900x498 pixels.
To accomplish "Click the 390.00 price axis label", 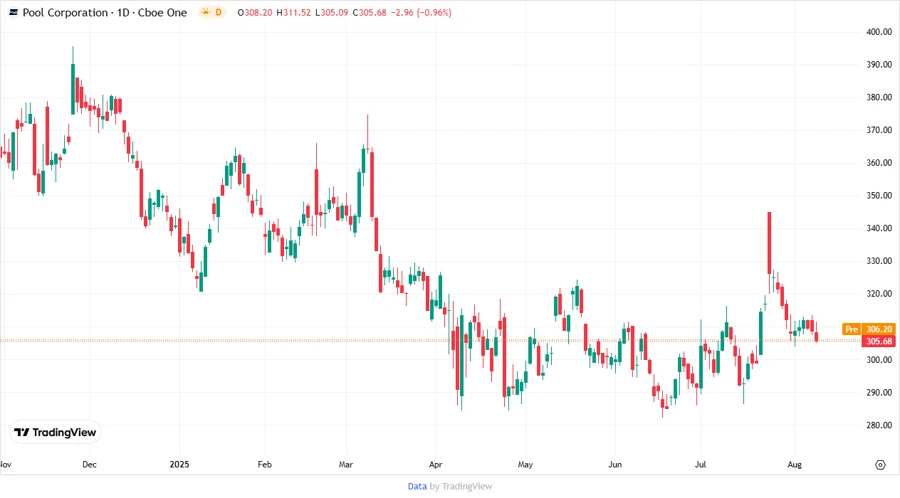I will 879,65.
